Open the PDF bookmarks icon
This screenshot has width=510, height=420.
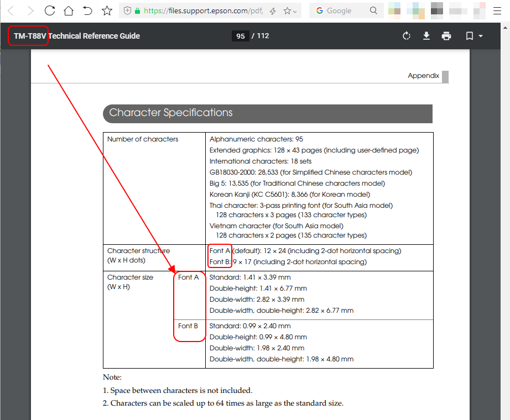click(469, 36)
